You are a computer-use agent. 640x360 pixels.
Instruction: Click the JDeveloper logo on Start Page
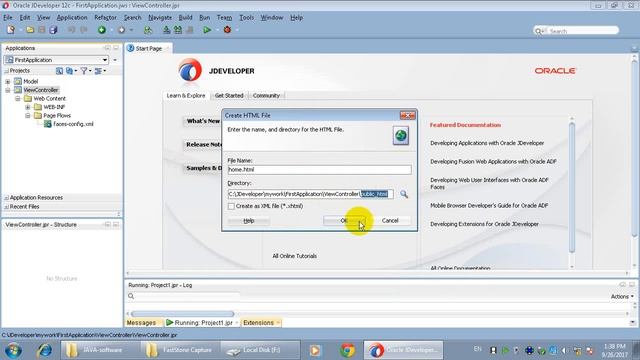pyautogui.click(x=190, y=70)
